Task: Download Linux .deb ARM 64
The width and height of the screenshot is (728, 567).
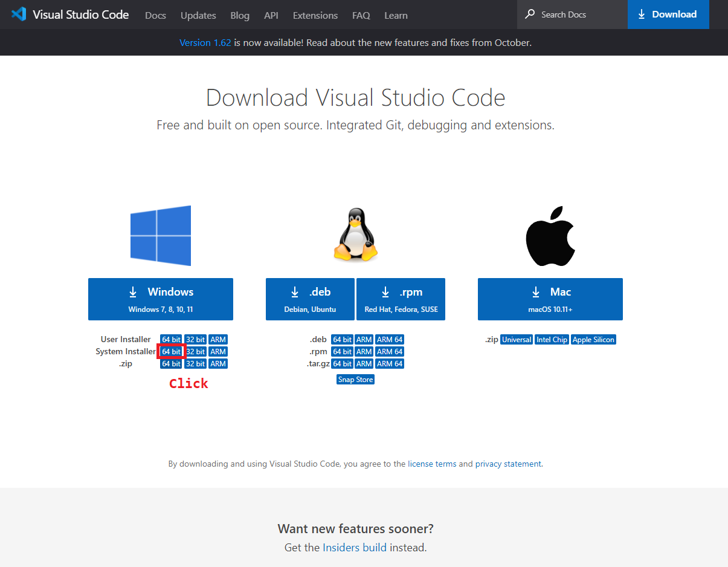Action: [390, 340]
